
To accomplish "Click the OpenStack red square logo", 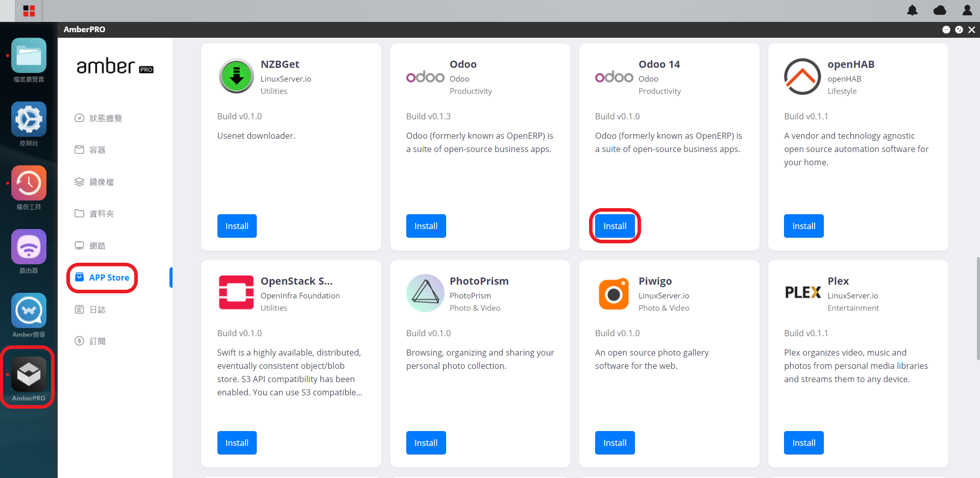I will (236, 292).
